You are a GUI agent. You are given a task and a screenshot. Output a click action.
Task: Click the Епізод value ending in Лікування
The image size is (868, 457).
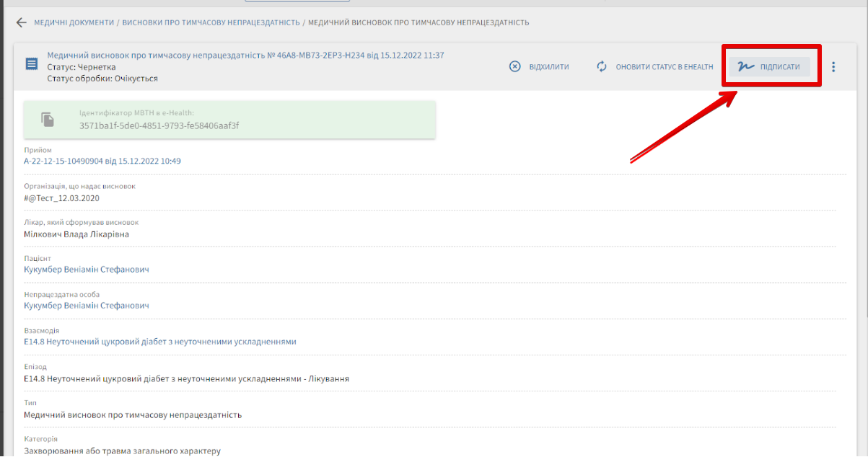pos(186,378)
